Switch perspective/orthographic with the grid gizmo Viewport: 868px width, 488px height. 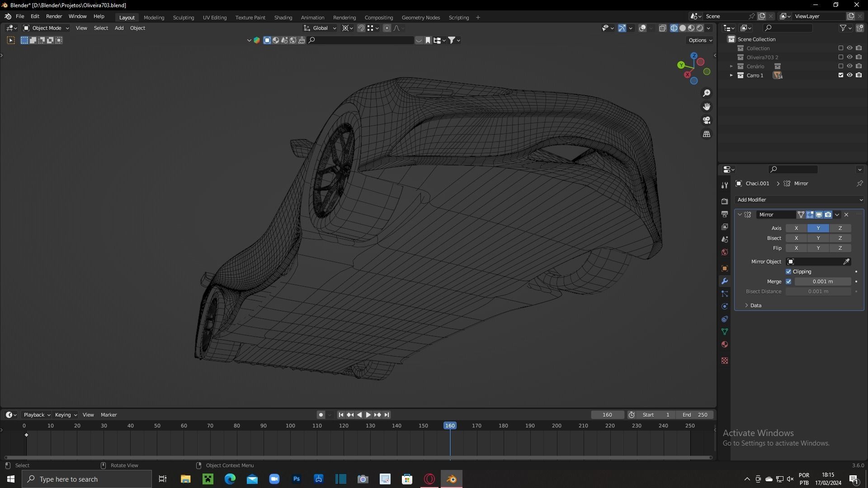click(x=707, y=134)
